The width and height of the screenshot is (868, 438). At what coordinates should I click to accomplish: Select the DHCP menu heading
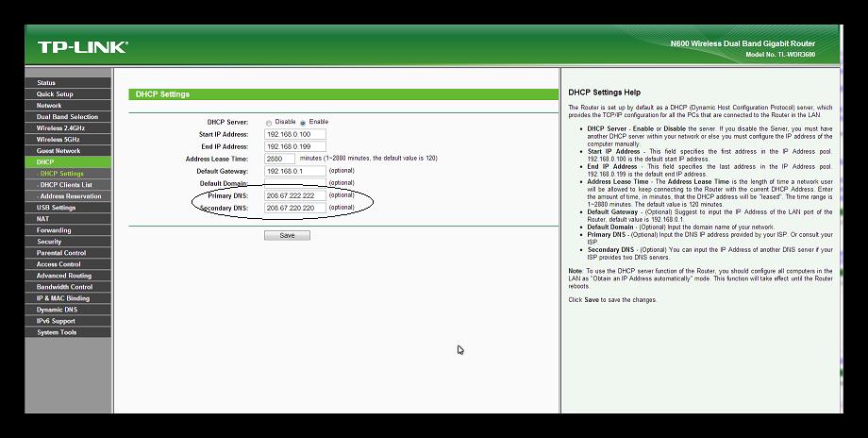coord(68,162)
